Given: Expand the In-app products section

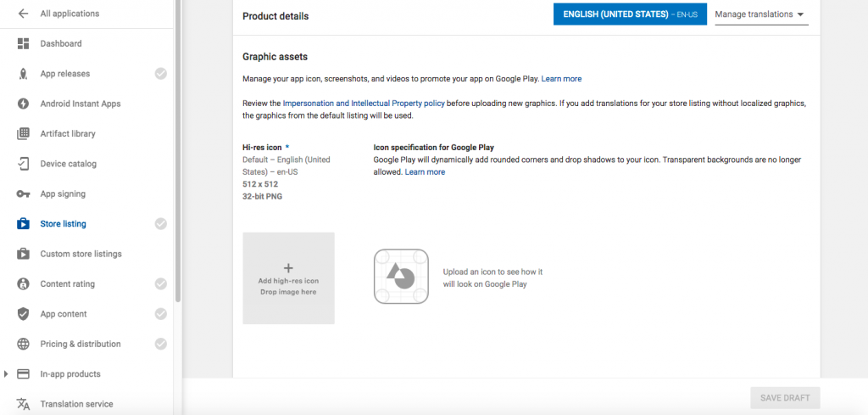Looking at the screenshot, I should coord(8,374).
